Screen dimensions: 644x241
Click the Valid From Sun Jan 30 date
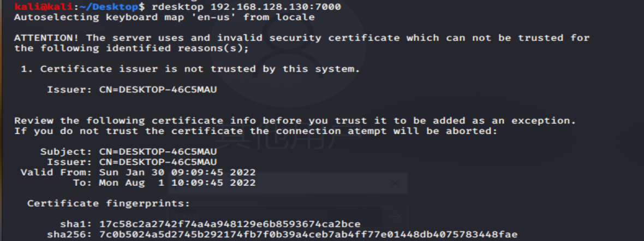click(x=177, y=172)
